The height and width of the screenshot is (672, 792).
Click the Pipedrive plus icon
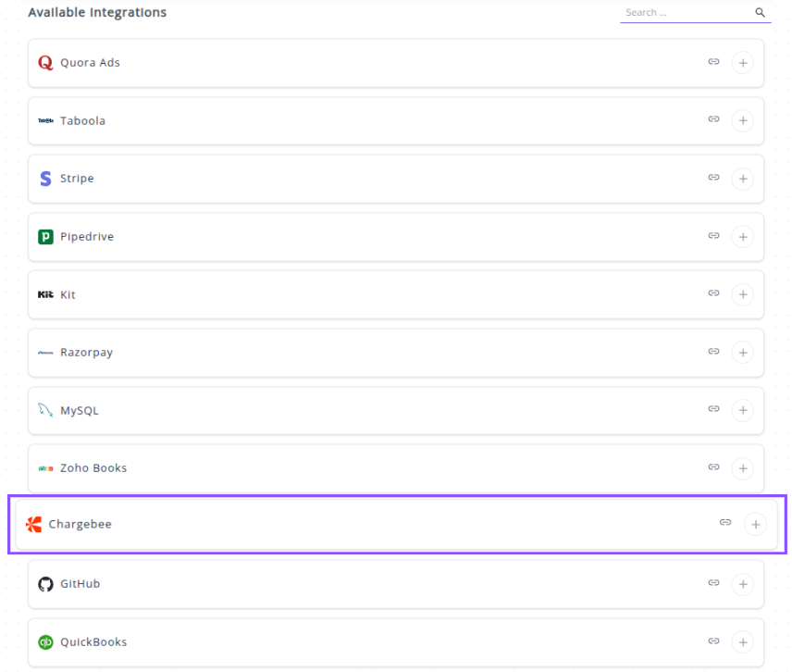click(x=742, y=237)
